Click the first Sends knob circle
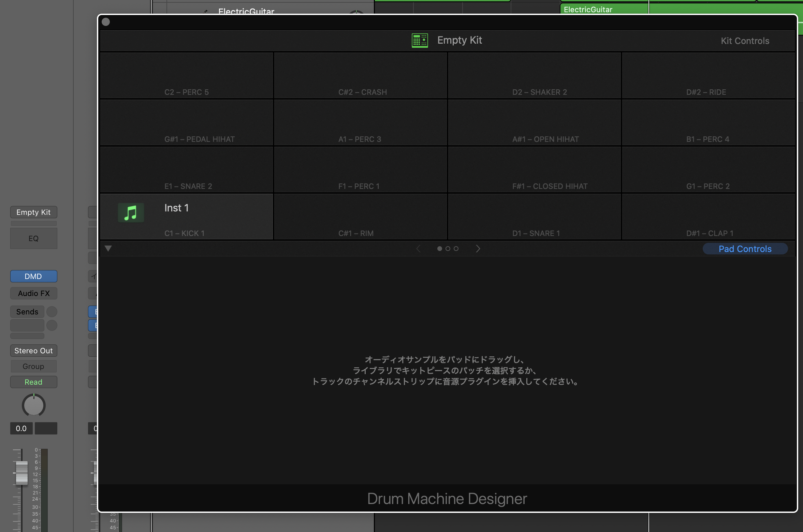 (x=52, y=312)
